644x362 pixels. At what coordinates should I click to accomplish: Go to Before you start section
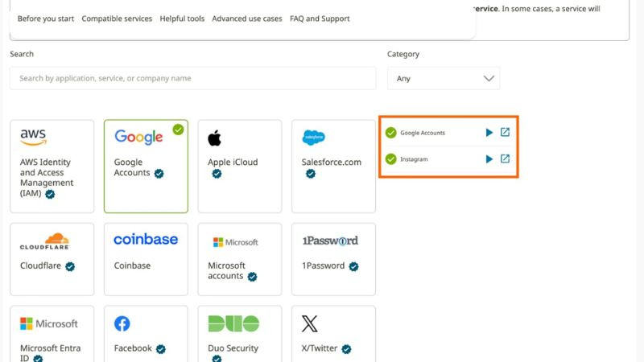coord(45,19)
